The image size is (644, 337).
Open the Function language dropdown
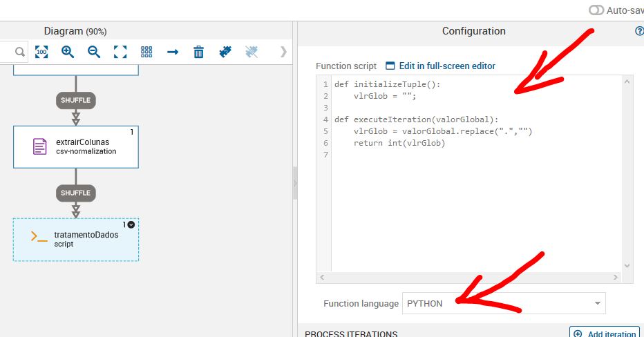coord(504,303)
